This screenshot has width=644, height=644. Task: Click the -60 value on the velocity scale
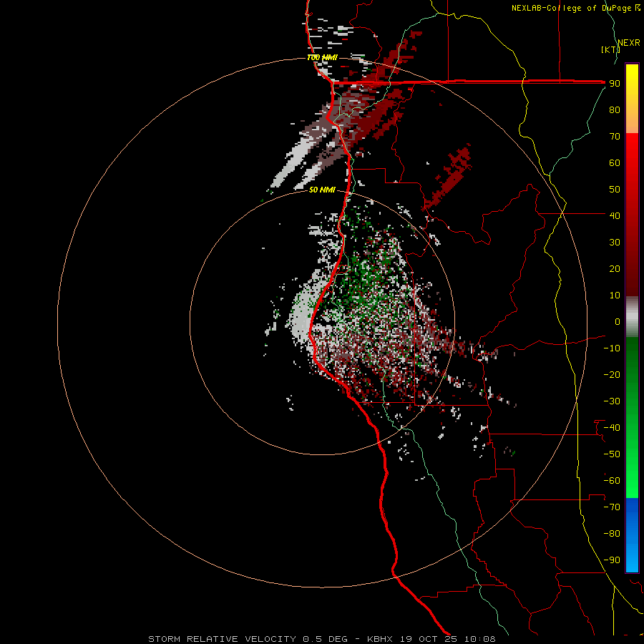coord(612,481)
